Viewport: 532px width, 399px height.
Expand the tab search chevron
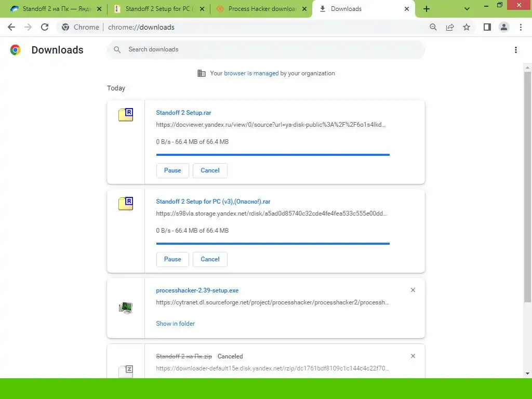click(467, 9)
